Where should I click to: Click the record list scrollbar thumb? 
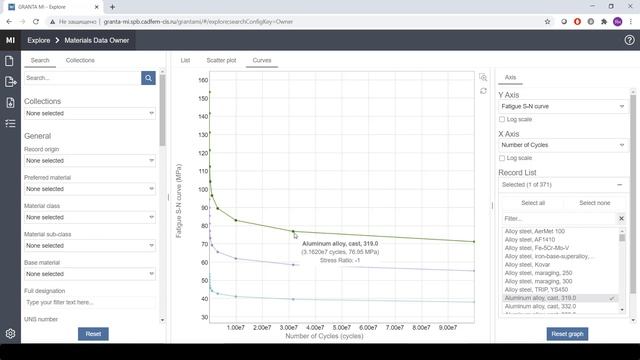tap(622, 238)
